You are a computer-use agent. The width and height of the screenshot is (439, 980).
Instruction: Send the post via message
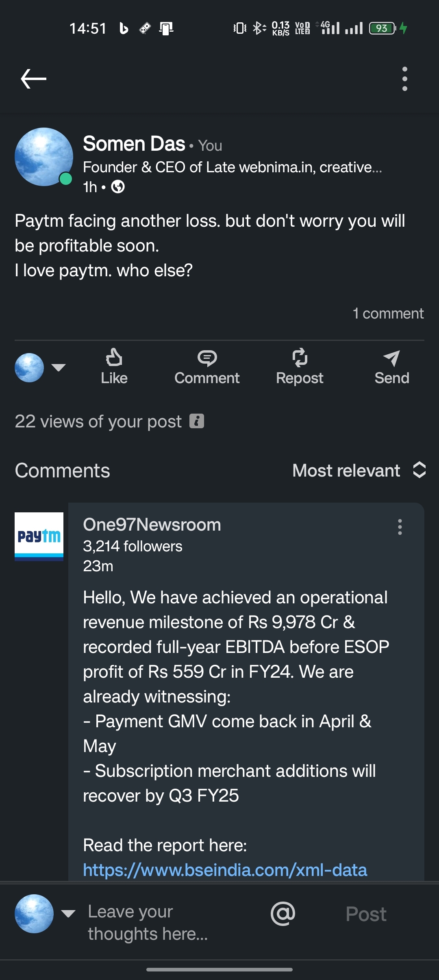click(391, 366)
